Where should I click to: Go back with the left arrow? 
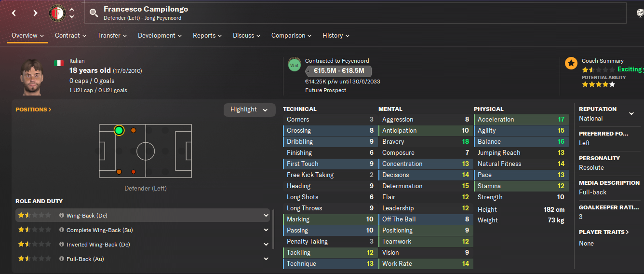pyautogui.click(x=14, y=13)
